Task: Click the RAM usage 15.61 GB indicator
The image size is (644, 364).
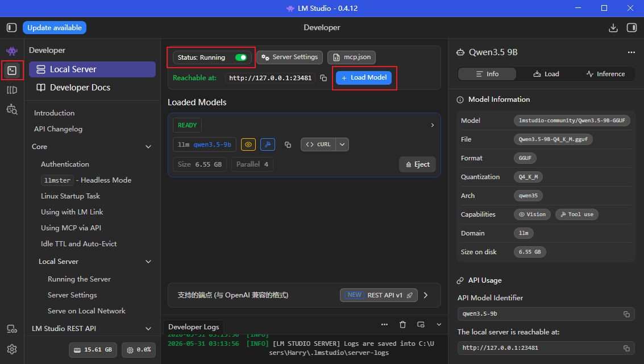Action: pyautogui.click(x=93, y=350)
